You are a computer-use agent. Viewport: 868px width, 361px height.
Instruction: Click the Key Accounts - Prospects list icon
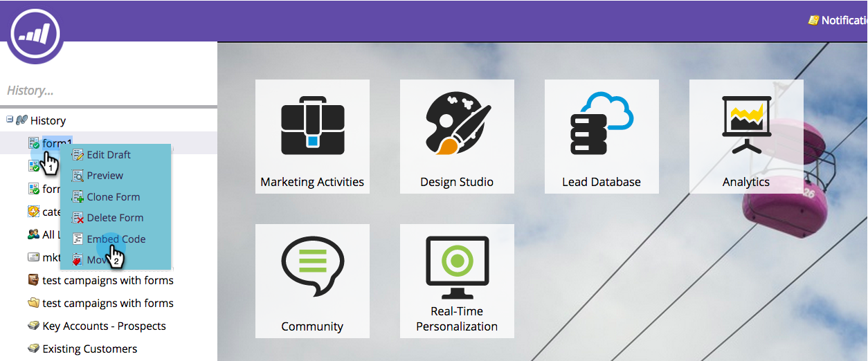pyautogui.click(x=33, y=326)
